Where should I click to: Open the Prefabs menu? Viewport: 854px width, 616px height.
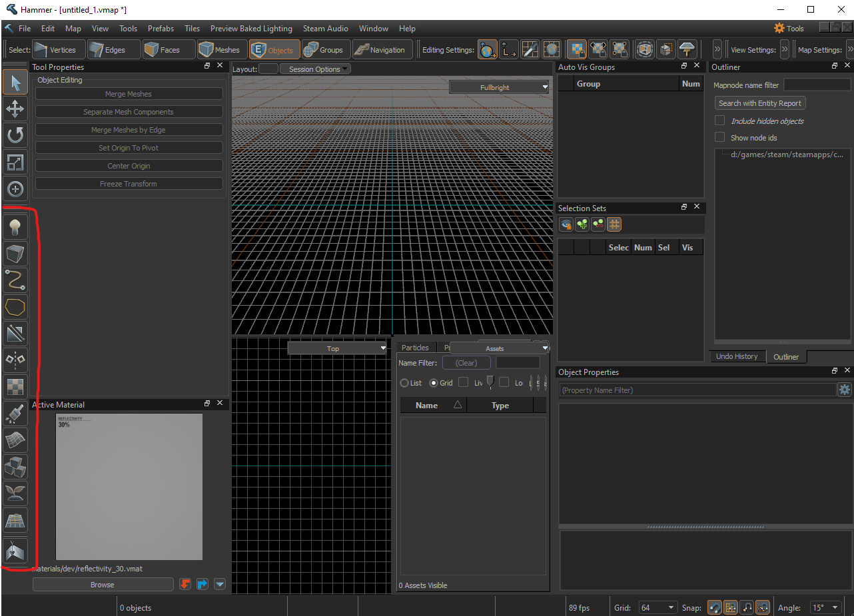161,29
